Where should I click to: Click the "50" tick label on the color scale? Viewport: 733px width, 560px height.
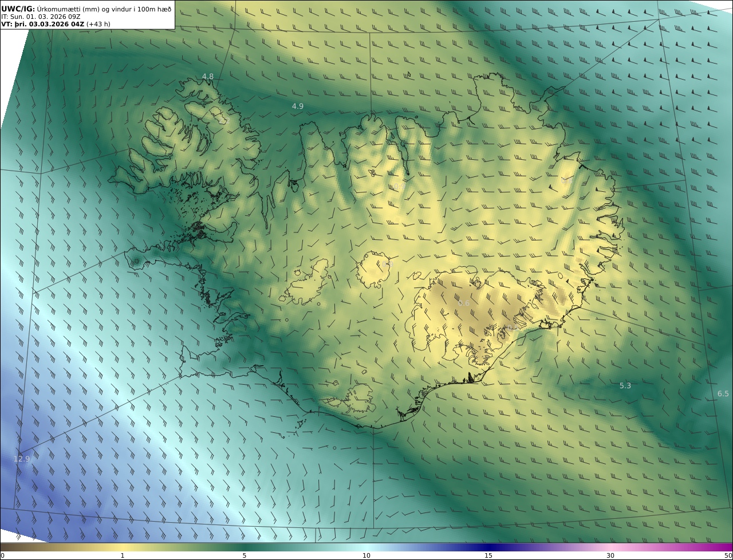coord(728,555)
